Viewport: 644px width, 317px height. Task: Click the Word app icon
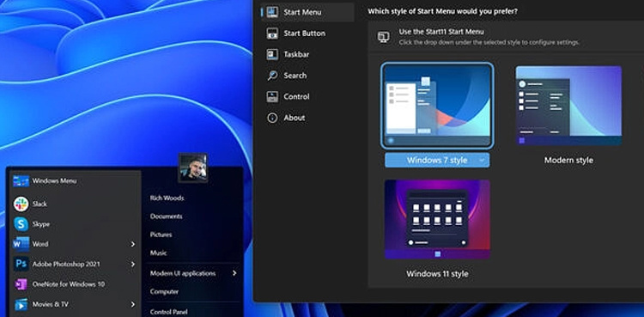[x=21, y=244]
